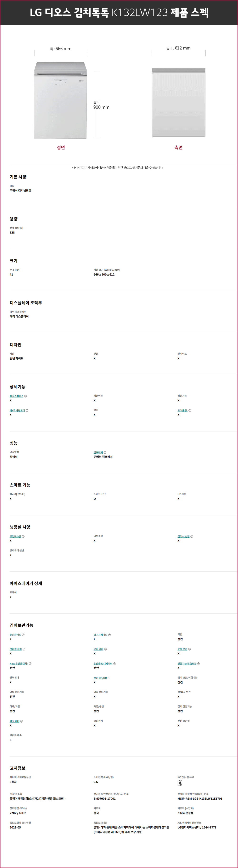The image size is (238, 868).
Task: Click the 구입 김치 link
Action: click(x=99, y=649)
